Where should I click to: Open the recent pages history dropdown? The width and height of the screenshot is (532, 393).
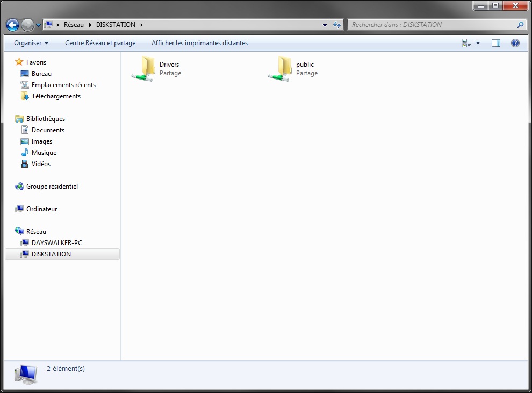(38, 25)
